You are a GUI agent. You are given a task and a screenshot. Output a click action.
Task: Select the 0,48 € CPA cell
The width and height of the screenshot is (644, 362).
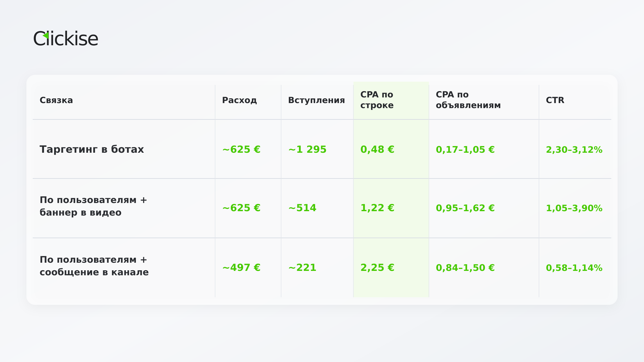377,149
